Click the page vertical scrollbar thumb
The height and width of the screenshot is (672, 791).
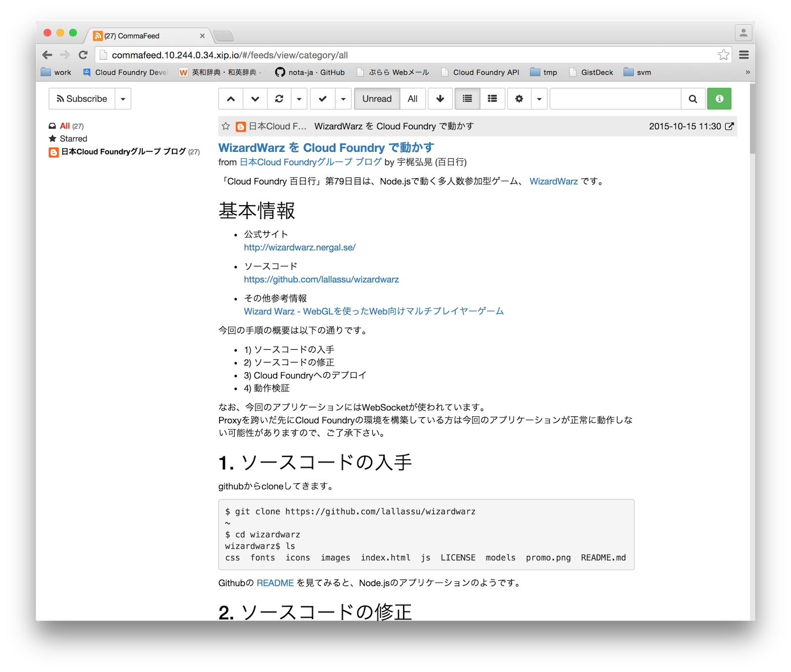(752, 119)
